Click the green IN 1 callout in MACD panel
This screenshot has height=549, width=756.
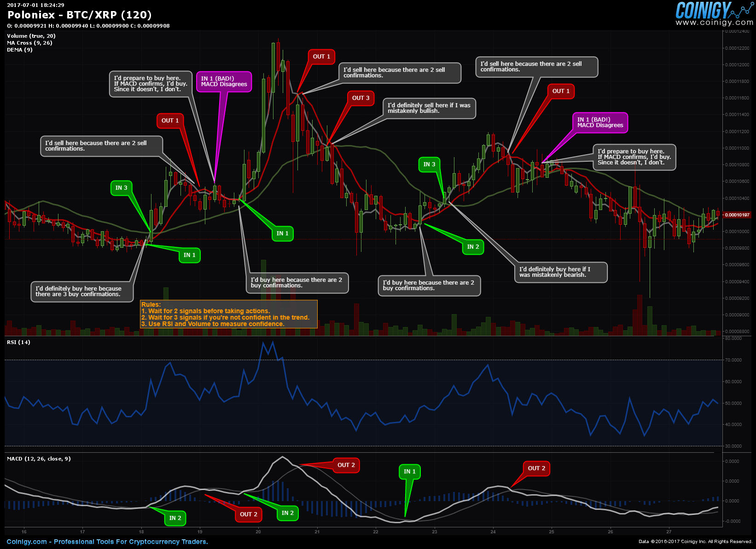pyautogui.click(x=409, y=472)
